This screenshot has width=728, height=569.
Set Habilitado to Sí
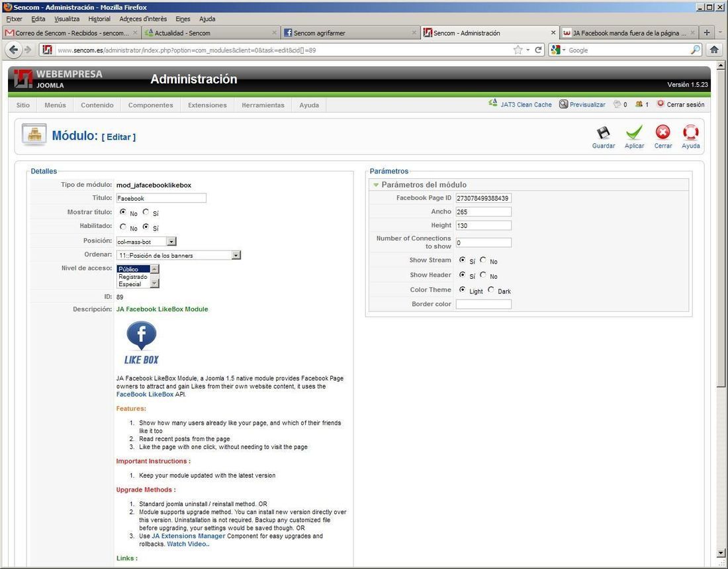click(x=146, y=227)
